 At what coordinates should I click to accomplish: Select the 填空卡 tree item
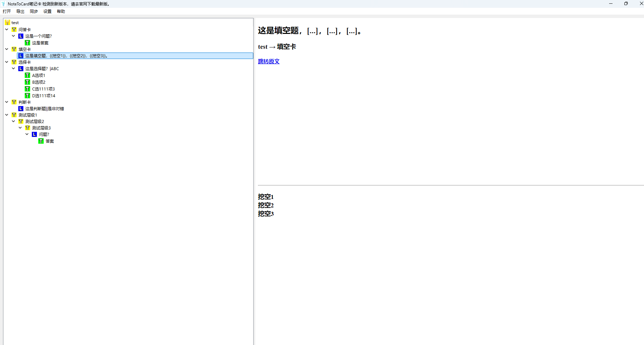[x=25, y=49]
